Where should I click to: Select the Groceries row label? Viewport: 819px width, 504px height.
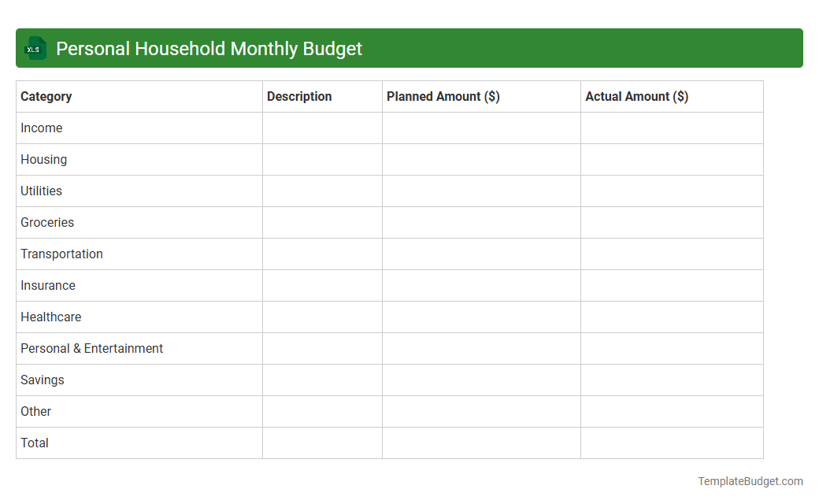tap(47, 222)
